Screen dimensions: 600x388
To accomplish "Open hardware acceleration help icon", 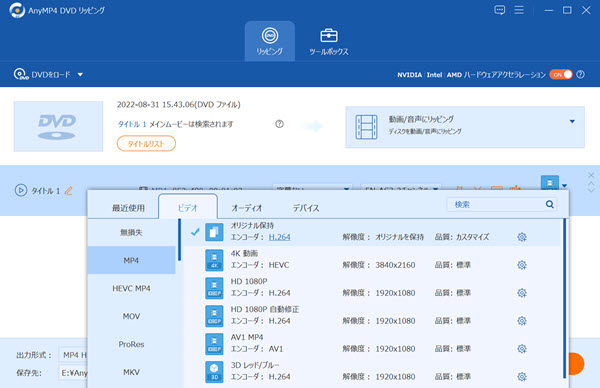I will tap(580, 75).
